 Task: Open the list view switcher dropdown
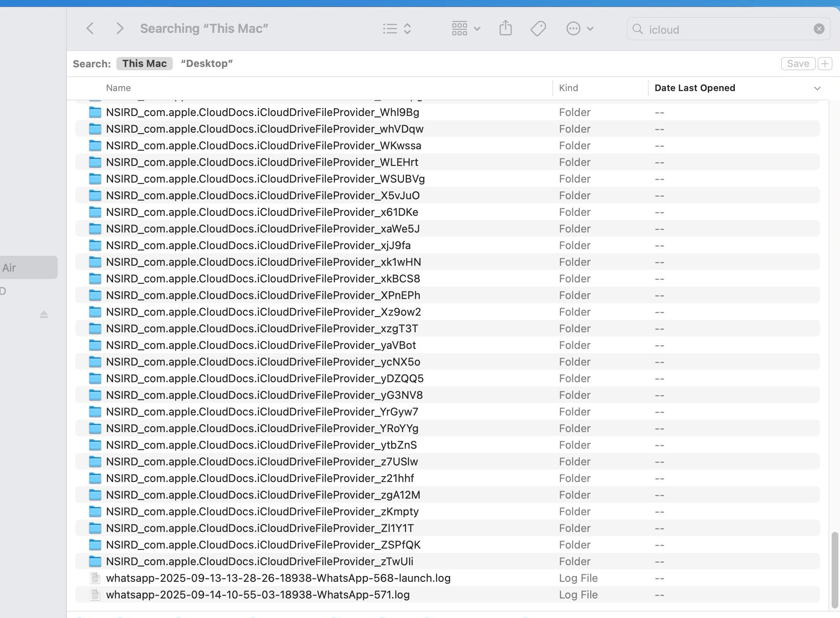coord(397,29)
